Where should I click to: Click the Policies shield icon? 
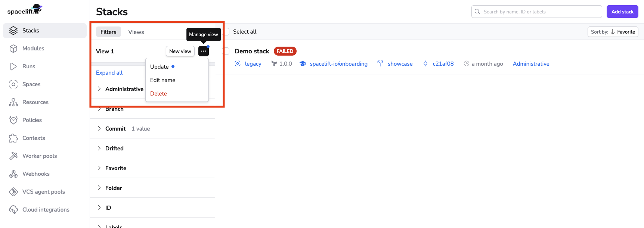tap(13, 120)
